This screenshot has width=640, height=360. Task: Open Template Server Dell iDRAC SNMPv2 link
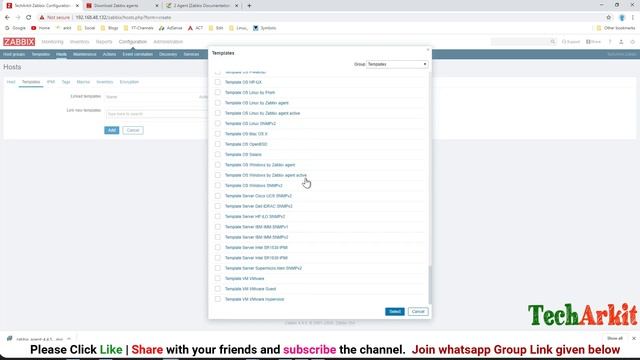coord(258,206)
